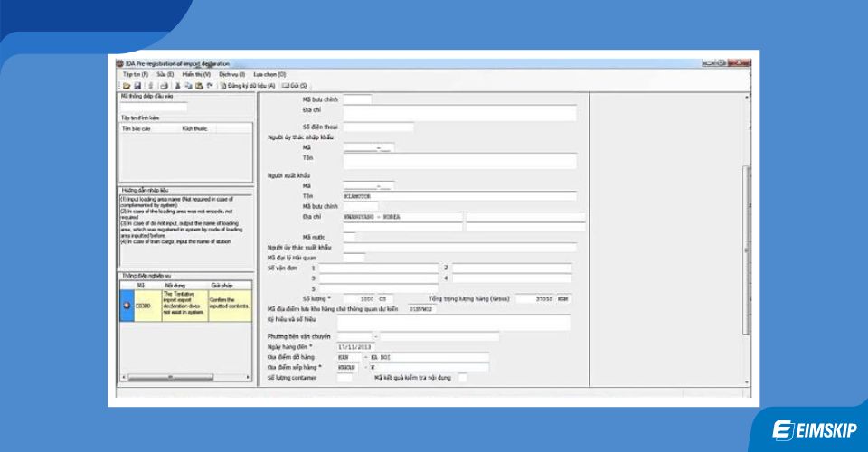Image resolution: width=868 pixels, height=452 pixels.
Task: Click the Paste clipboard toolbar icon
Action: tap(198, 85)
